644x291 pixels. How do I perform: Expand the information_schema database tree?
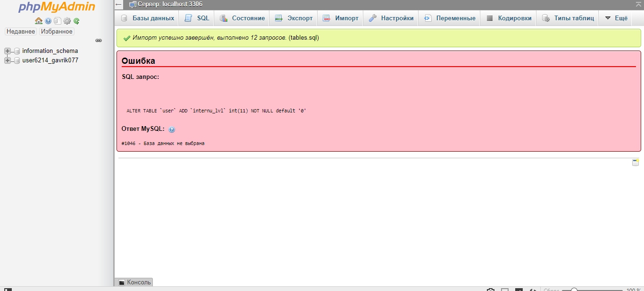click(x=8, y=51)
